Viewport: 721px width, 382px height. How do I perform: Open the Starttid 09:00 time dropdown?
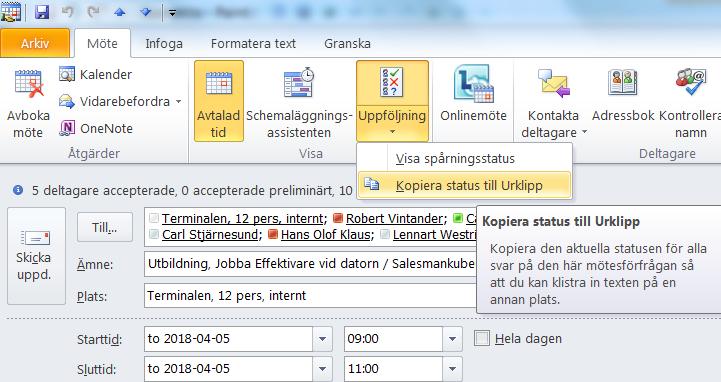tap(452, 339)
